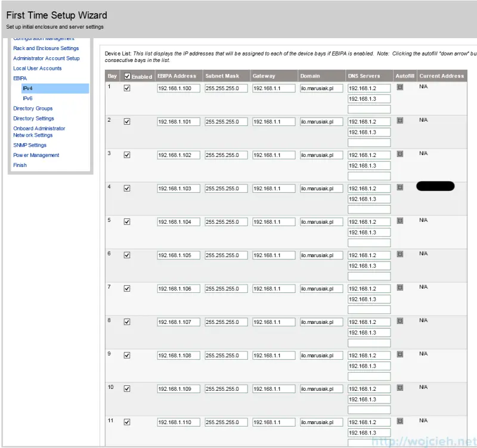
Task: Open the Power Management step
Action: [x=36, y=155]
